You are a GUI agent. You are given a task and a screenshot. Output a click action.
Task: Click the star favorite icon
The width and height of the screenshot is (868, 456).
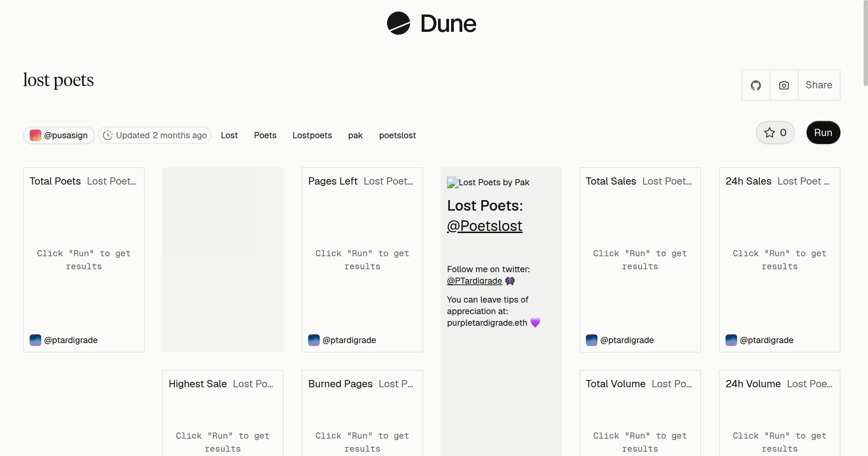[770, 133]
